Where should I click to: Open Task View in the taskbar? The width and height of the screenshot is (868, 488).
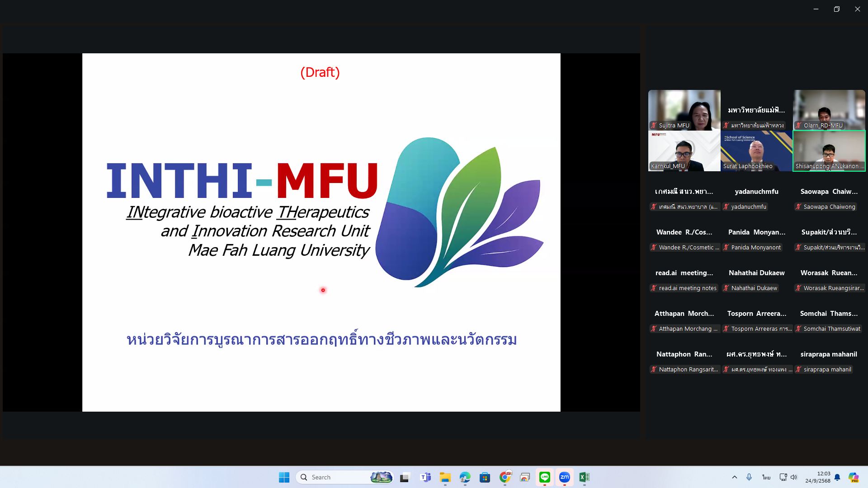pyautogui.click(x=405, y=477)
